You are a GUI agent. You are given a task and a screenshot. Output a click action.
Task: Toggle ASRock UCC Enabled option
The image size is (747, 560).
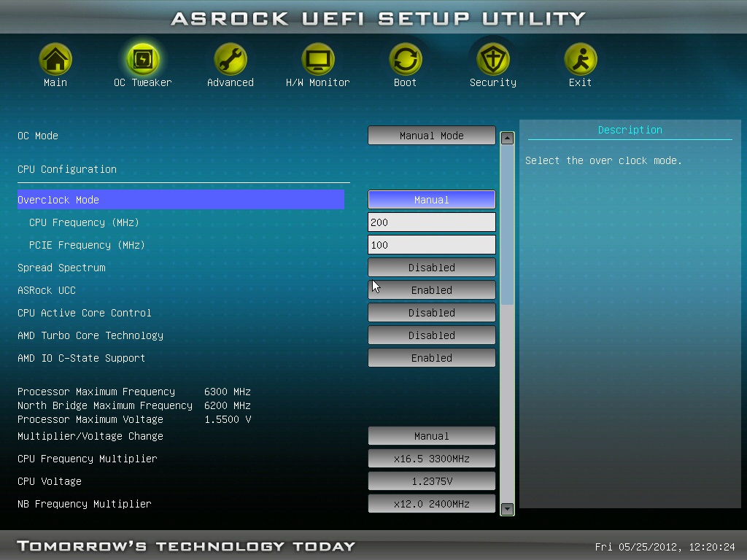(x=432, y=290)
